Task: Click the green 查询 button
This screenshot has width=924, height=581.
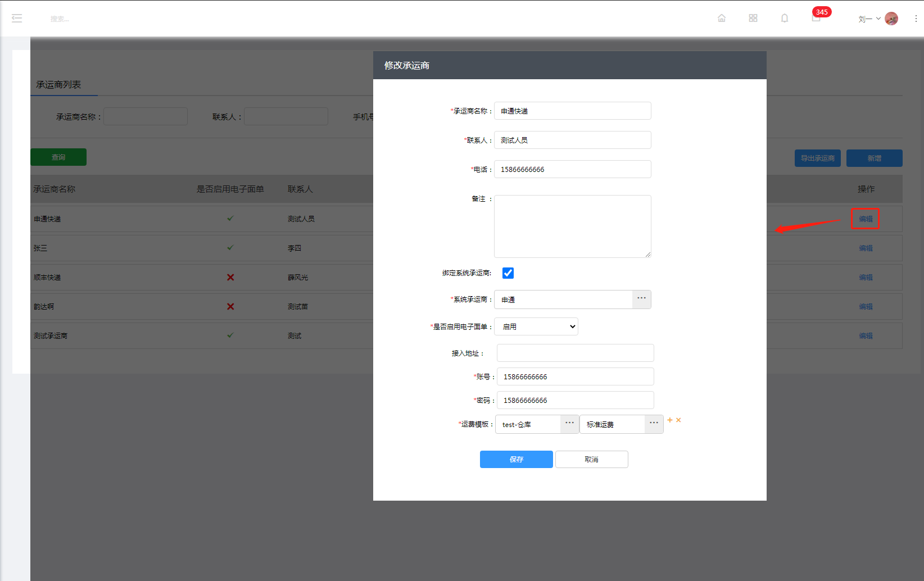Action: [58, 157]
